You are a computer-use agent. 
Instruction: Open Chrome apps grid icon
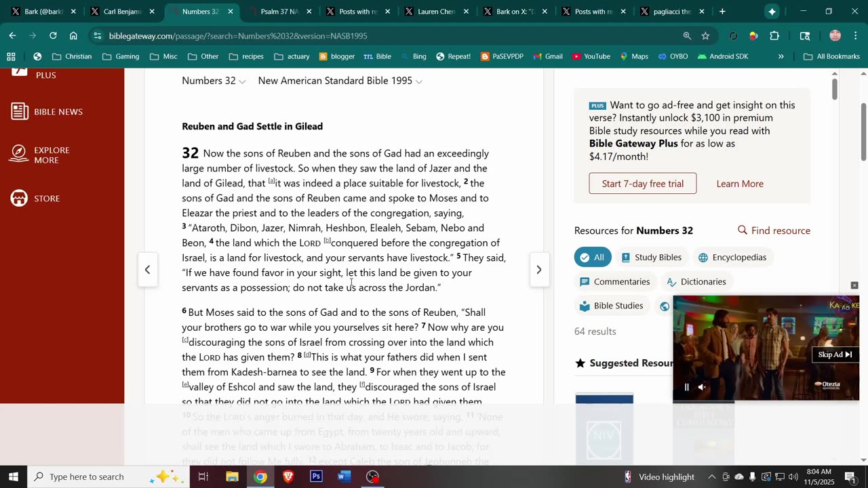(x=11, y=56)
